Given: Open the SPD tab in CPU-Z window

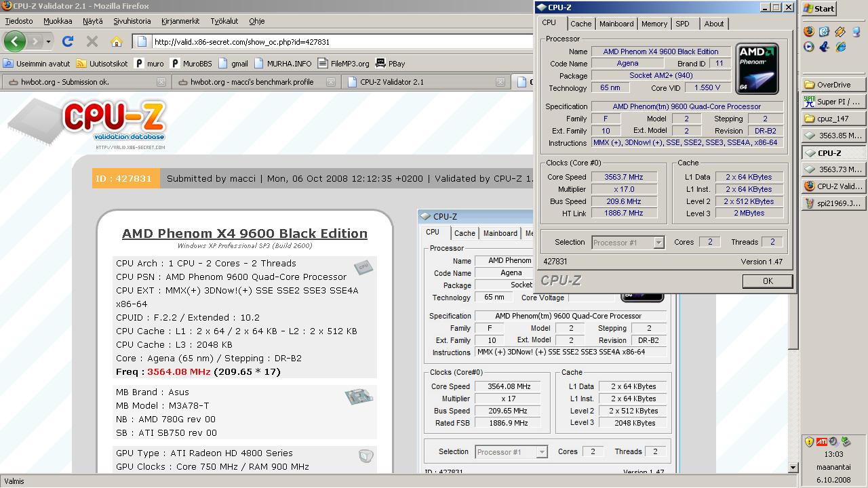Looking at the screenshot, I should click(683, 24).
